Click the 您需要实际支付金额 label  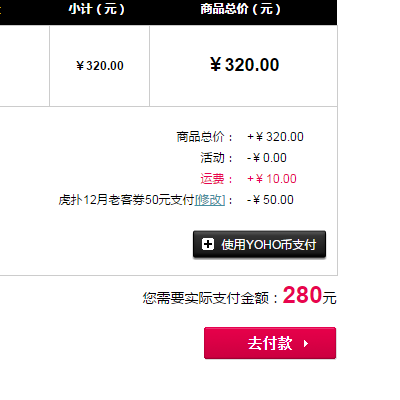point(206,298)
